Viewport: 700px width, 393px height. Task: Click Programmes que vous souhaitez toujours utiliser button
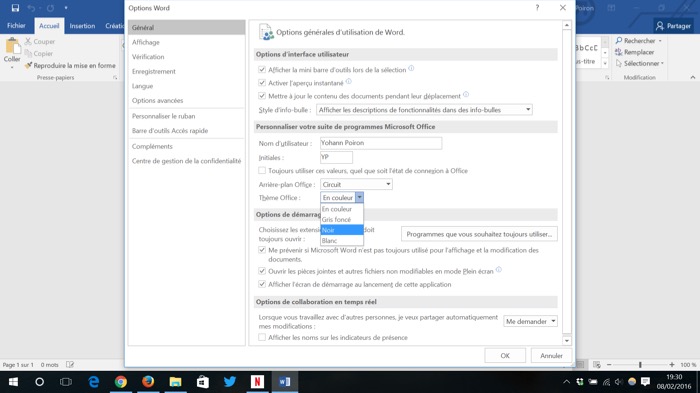point(479,234)
